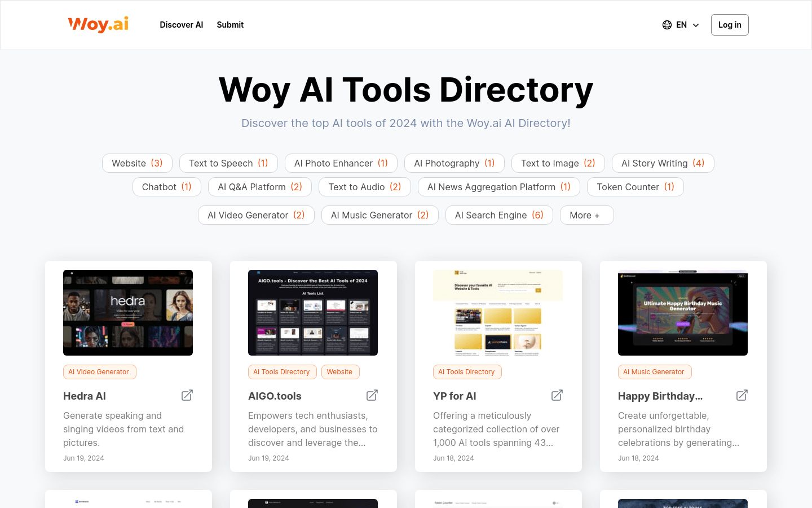Screen dimensions: 812x508
Task: Open the YP for AI title link
Action: [454, 396]
